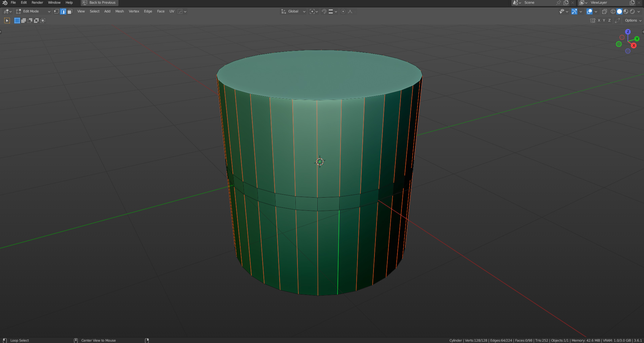Enable proportional editing
This screenshot has width=644, height=343.
[343, 11]
